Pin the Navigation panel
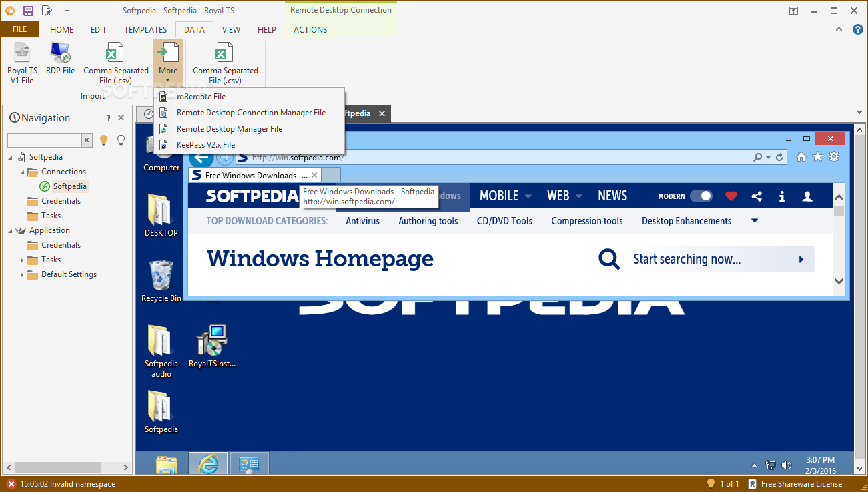868x492 pixels. 108,118
